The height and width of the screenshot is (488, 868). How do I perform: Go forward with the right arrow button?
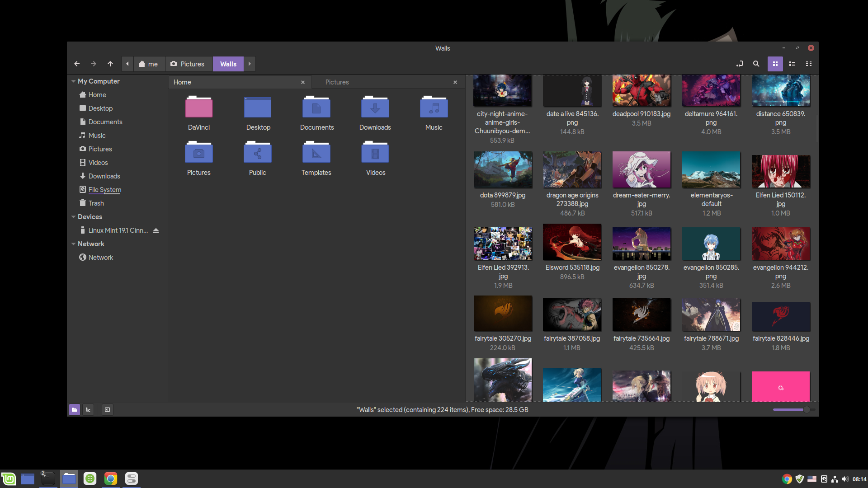tap(94, 64)
